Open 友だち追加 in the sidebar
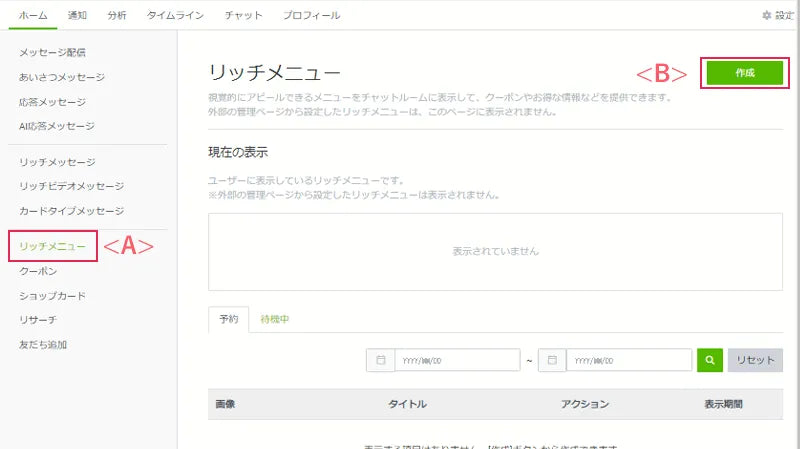800x449 pixels. click(43, 345)
